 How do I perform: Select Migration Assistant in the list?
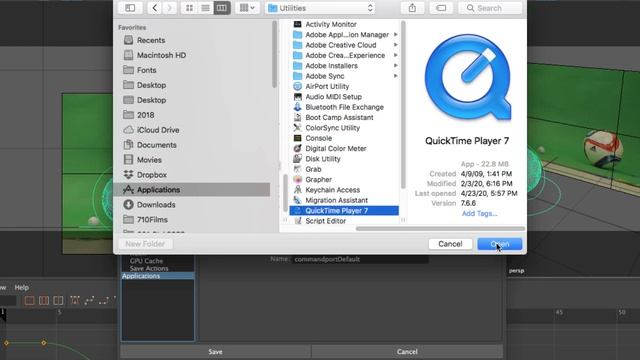click(x=336, y=200)
